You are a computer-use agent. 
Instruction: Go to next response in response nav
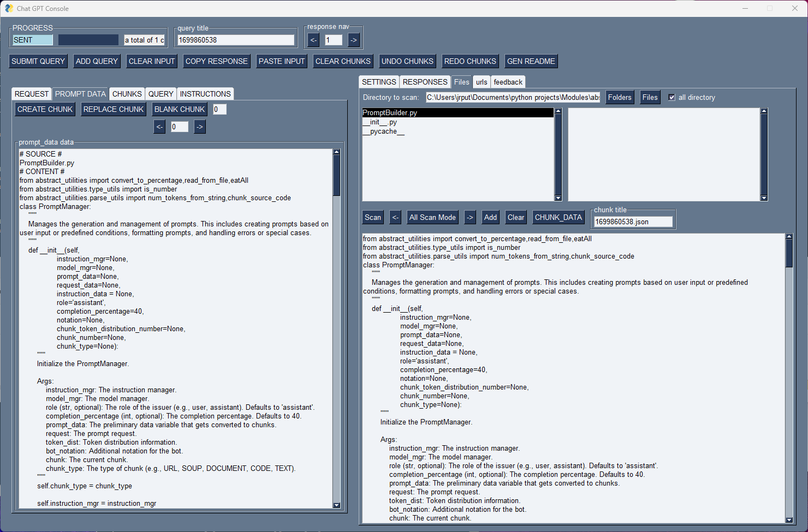point(354,40)
